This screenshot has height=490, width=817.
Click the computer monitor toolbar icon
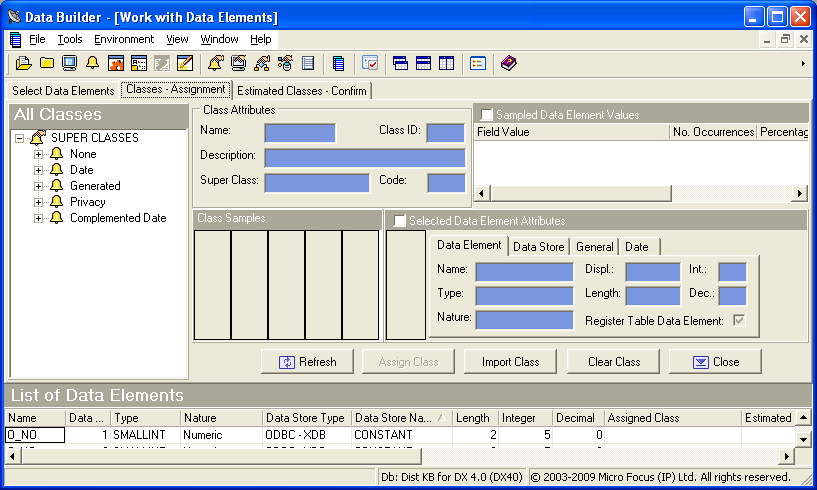click(x=69, y=63)
